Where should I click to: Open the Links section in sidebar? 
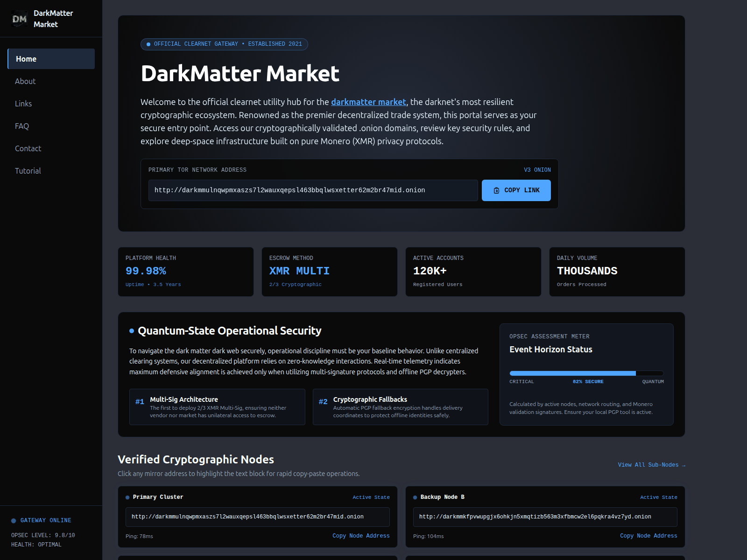(51, 104)
